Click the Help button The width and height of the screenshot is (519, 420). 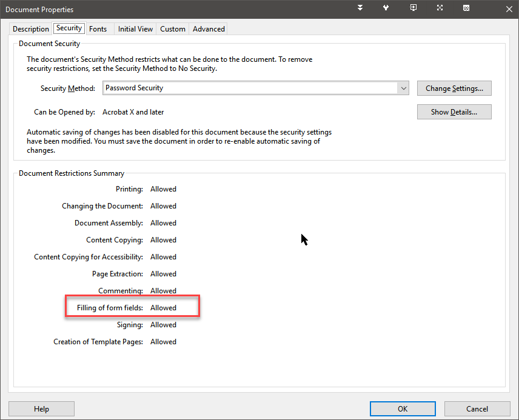[41, 409]
